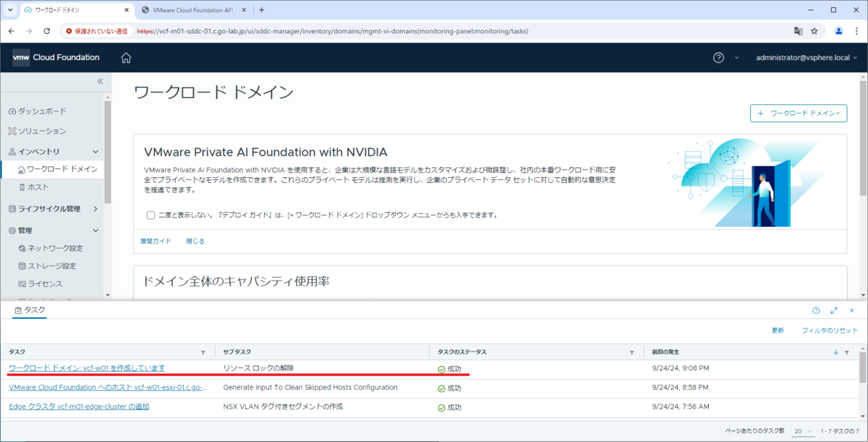Filter the 前回の発生 column
The height and width of the screenshot is (442, 868).
(x=847, y=352)
